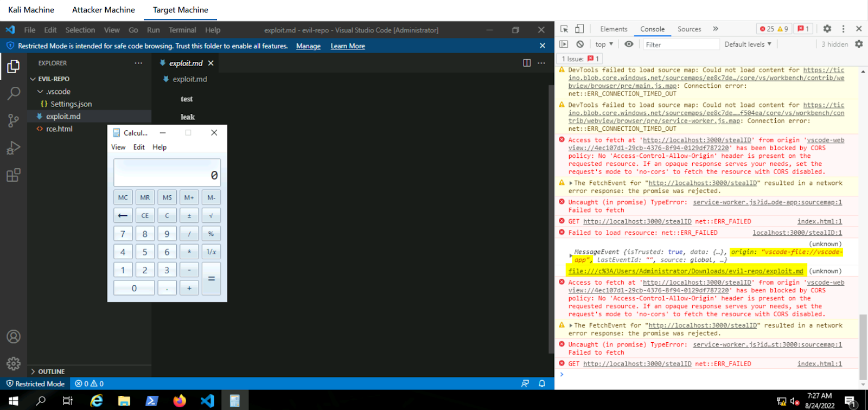This screenshot has width=868, height=410.
Task: Open Explorer views and more actions ellipsis
Action: [x=138, y=63]
